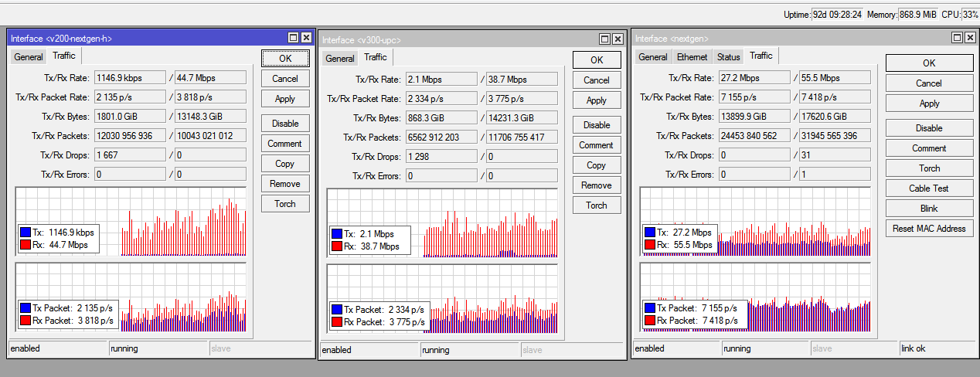
Task: Click 'enabled' status in v200-nextgen-h window
Action: point(57,348)
